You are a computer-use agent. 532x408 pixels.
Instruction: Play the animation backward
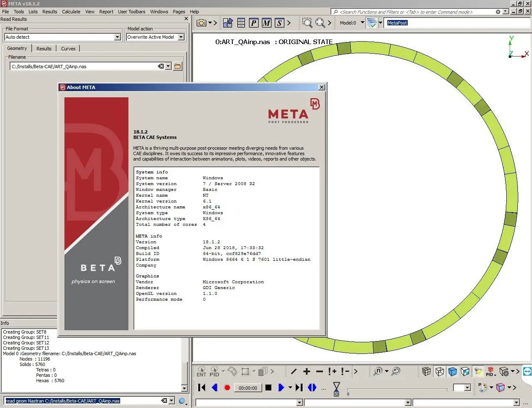[214, 388]
